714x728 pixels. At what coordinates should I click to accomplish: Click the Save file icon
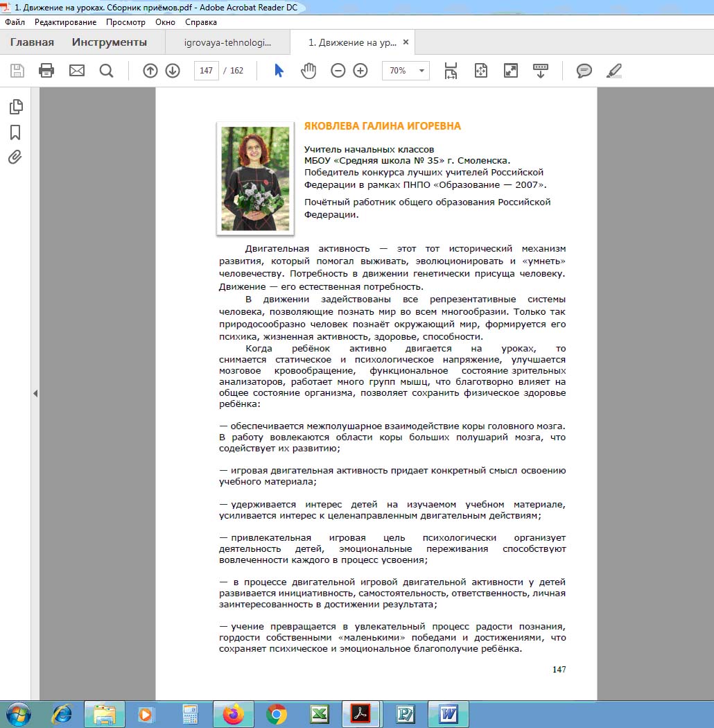click(x=17, y=71)
